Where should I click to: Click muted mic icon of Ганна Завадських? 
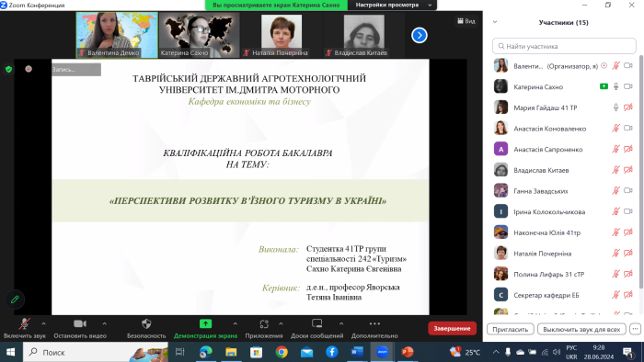coord(615,190)
